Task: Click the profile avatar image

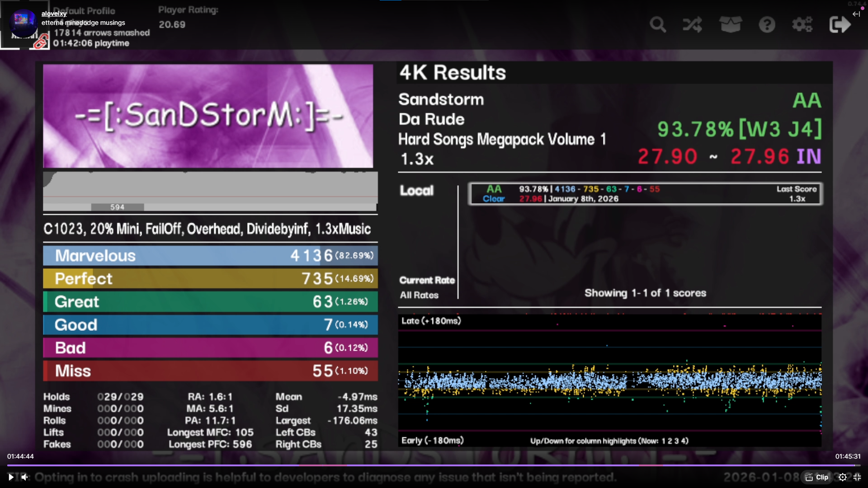Action: 24,23
